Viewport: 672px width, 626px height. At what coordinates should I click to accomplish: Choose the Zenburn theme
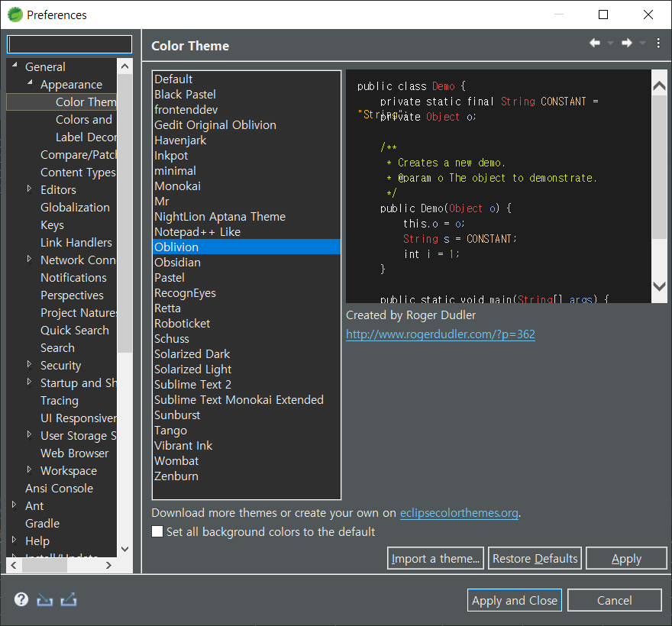[247, 476]
